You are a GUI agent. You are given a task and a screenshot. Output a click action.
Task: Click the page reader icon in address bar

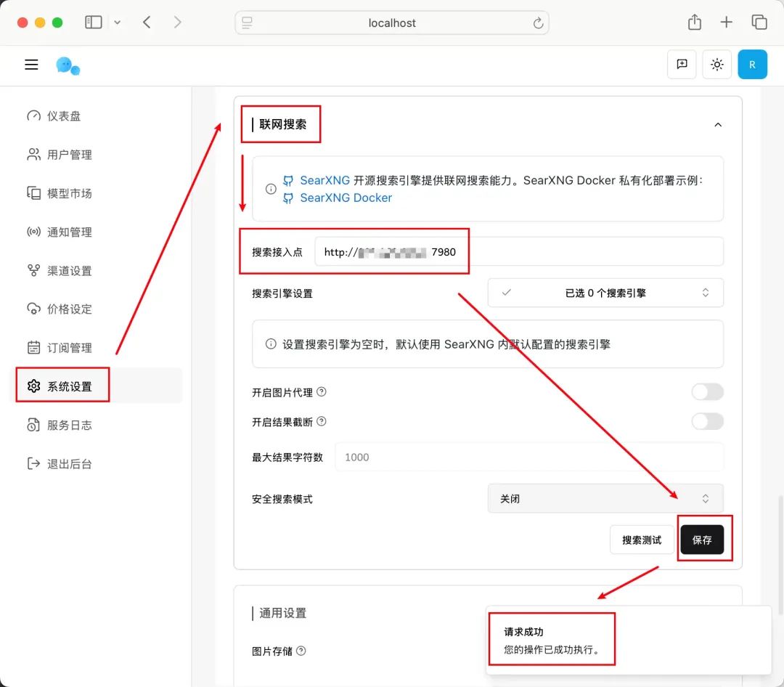(247, 23)
